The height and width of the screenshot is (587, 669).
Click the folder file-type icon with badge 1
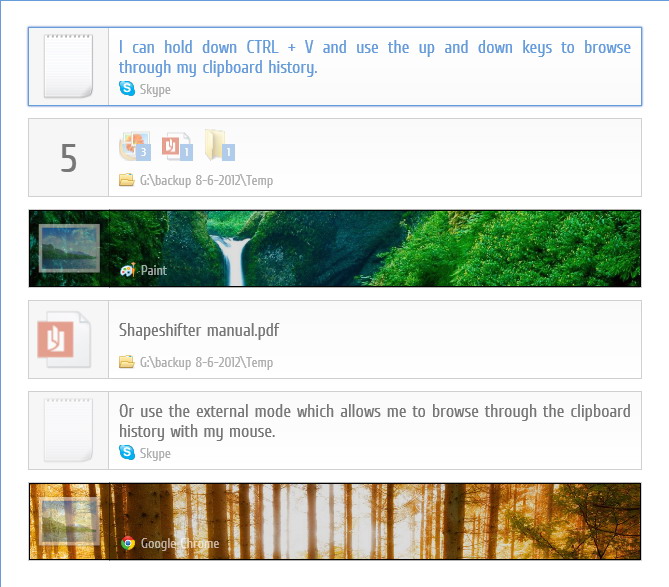tap(219, 145)
